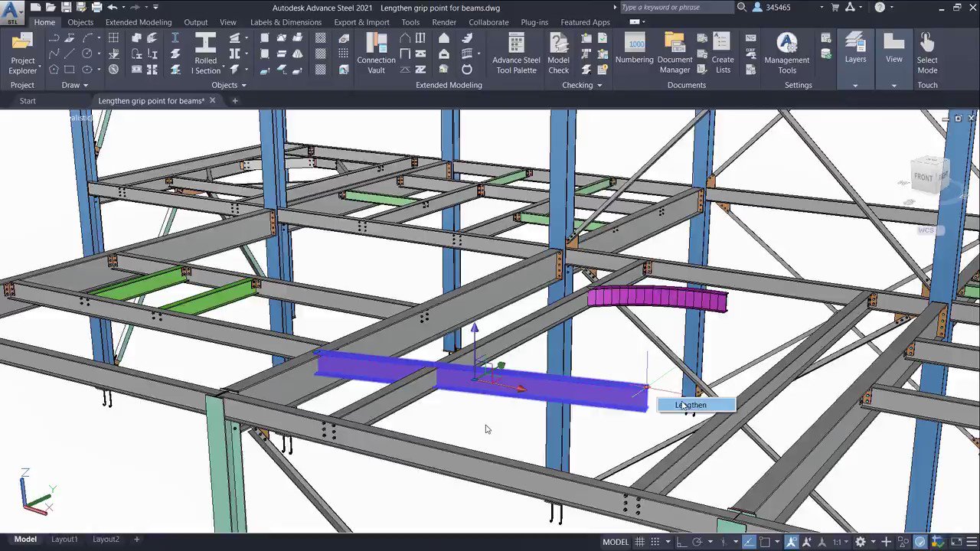Viewport: 980px width, 551px height.
Task: Switch to the Extended Modeling ribbon tab
Action: point(138,22)
